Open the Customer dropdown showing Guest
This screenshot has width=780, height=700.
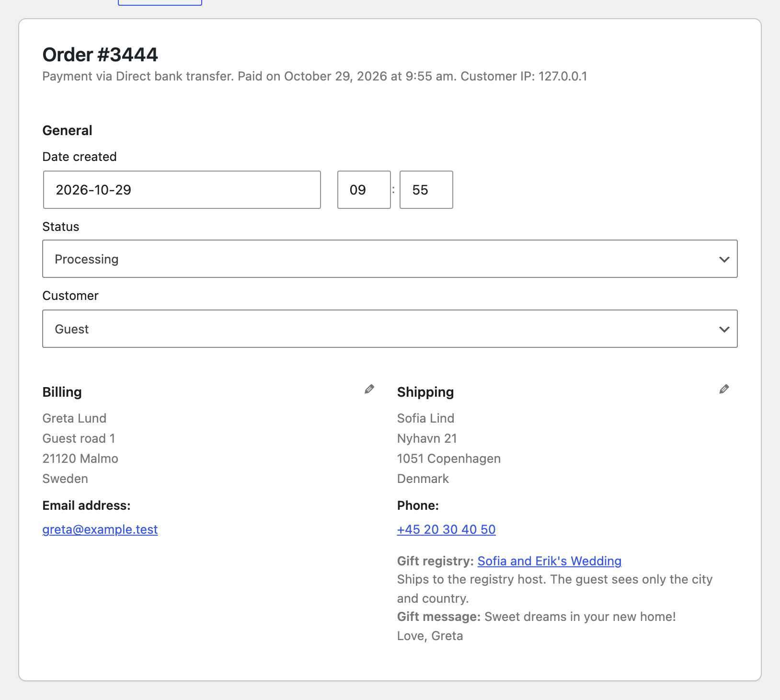(x=390, y=329)
